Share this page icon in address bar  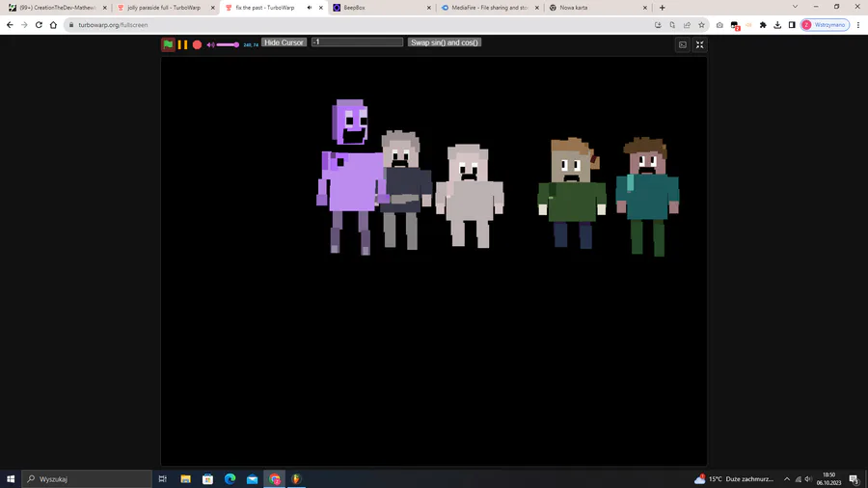pyautogui.click(x=687, y=25)
